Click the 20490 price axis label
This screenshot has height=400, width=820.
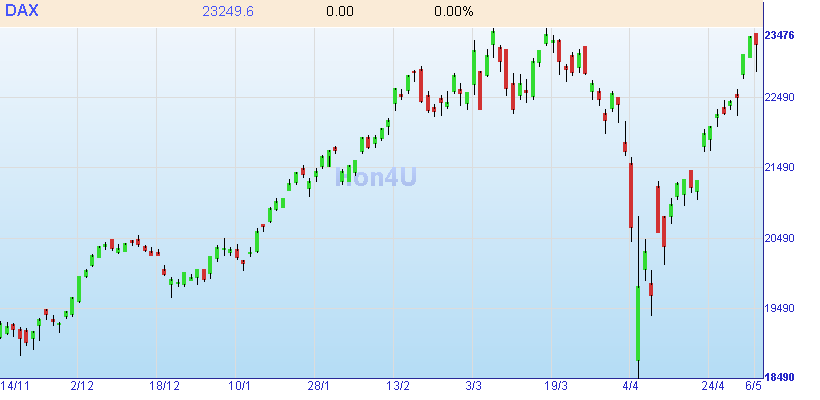click(780, 238)
